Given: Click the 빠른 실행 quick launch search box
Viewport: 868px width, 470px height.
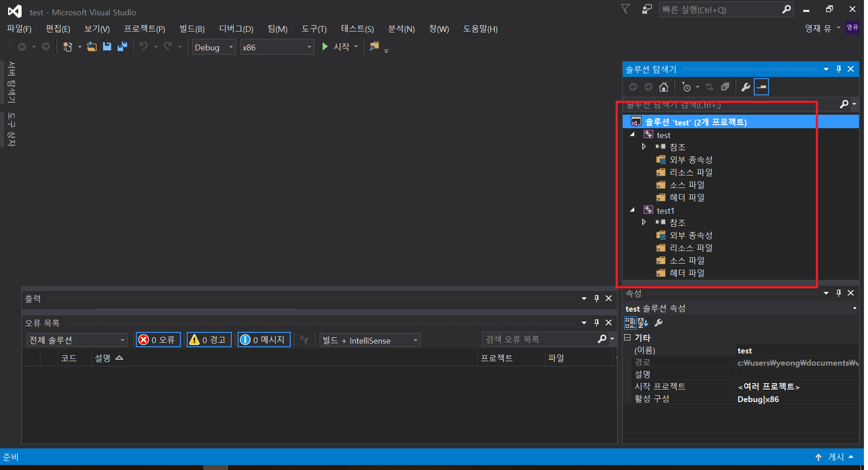Looking at the screenshot, I should click(726, 9).
